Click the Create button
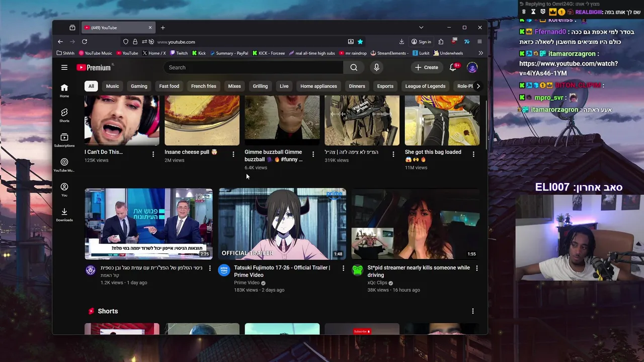The width and height of the screenshot is (644, 362). click(427, 67)
